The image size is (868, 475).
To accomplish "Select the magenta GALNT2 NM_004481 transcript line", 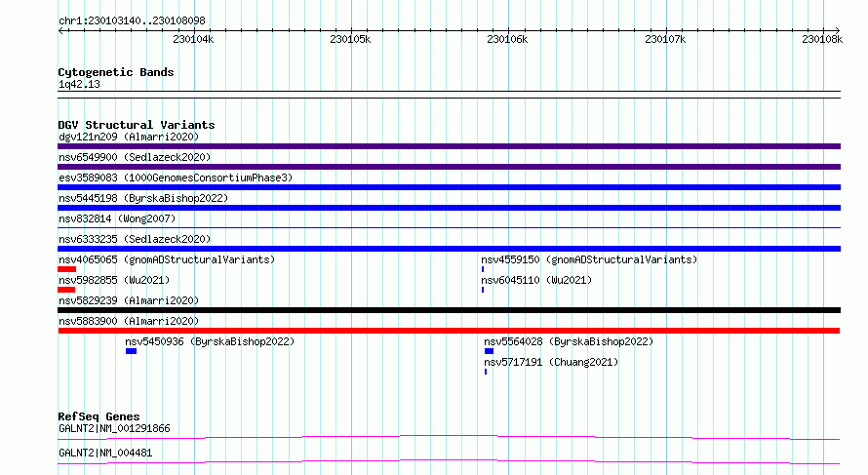I will click(x=449, y=461).
